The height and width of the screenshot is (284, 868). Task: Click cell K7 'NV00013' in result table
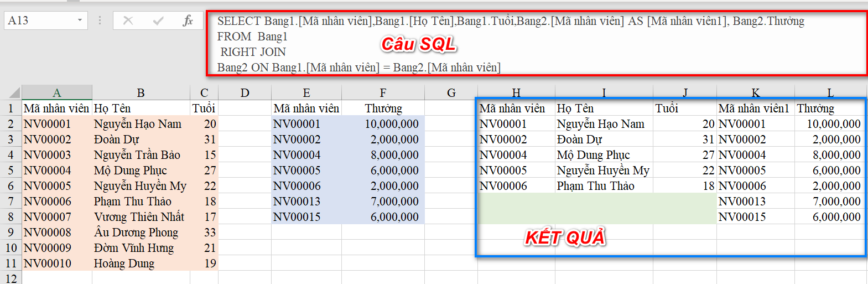coord(756,201)
